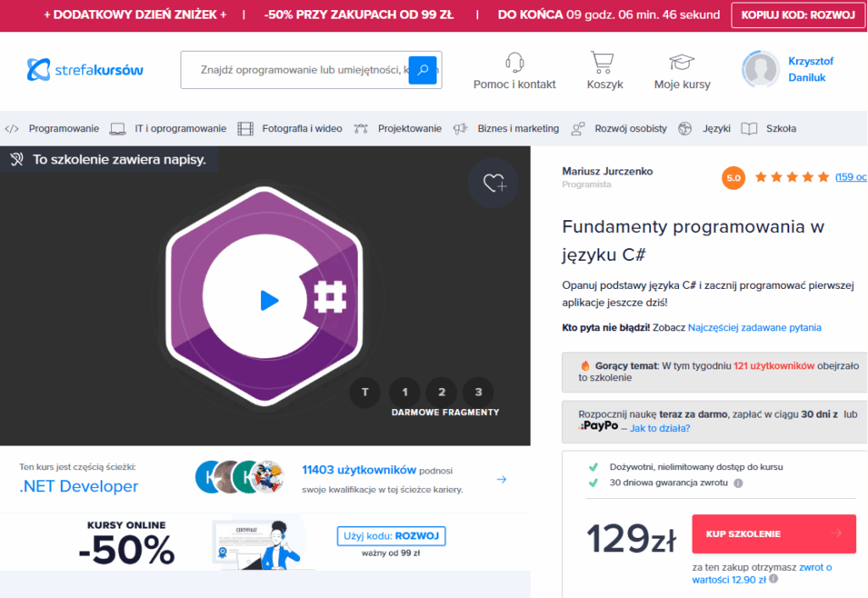Image resolution: width=868 pixels, height=598 pixels.
Task: Click the search magnifier button
Action: 422,69
